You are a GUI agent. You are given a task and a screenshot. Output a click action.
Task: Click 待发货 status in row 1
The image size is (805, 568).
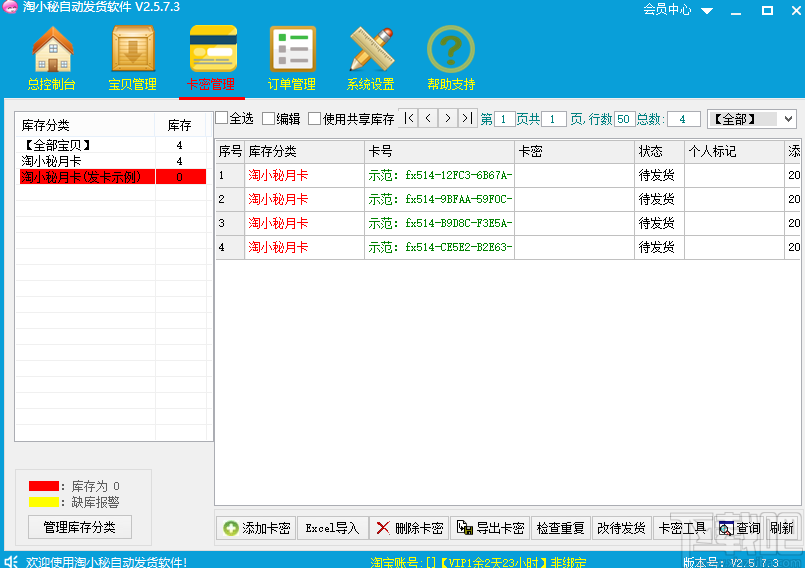pos(657,176)
